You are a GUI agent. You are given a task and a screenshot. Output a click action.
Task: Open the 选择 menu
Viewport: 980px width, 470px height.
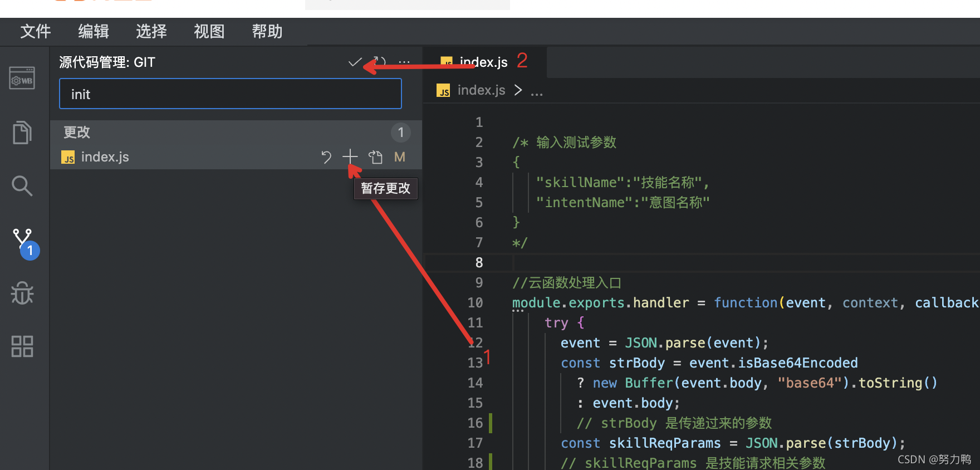pyautogui.click(x=151, y=31)
